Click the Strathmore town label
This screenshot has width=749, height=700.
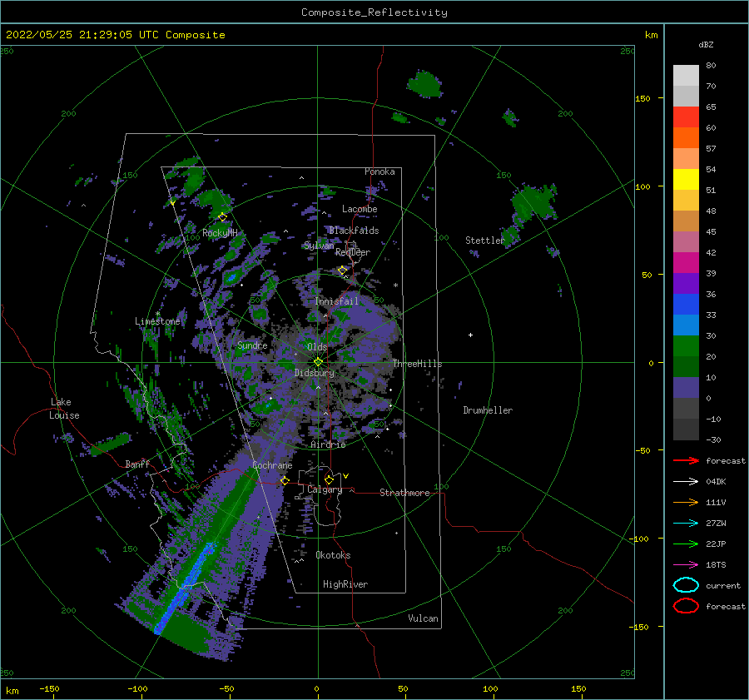[404, 493]
